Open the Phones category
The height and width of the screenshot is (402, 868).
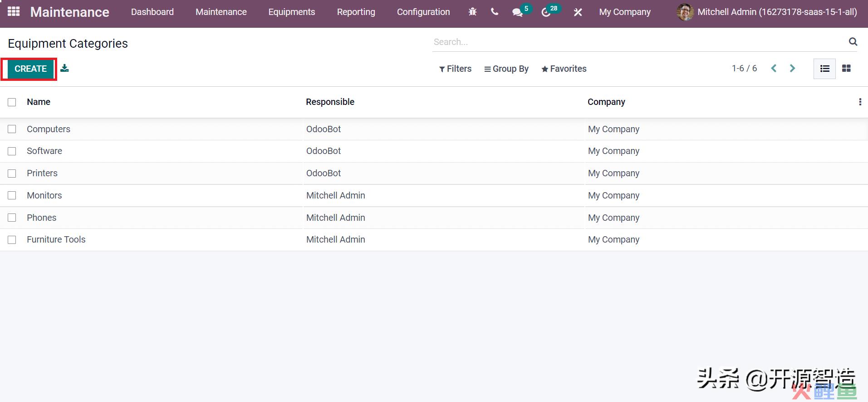click(42, 218)
